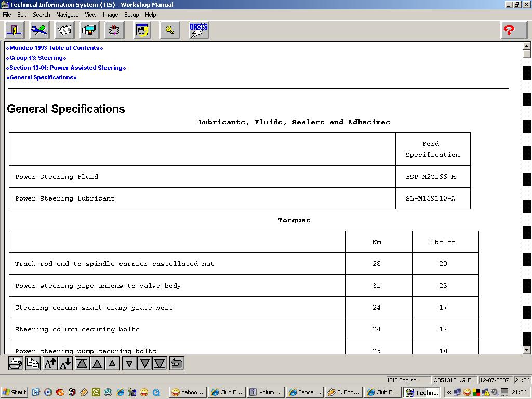Follow the Mondeo 1993 Table of Contents link
Image resolution: width=532 pixels, height=399 pixels.
[x=54, y=48]
